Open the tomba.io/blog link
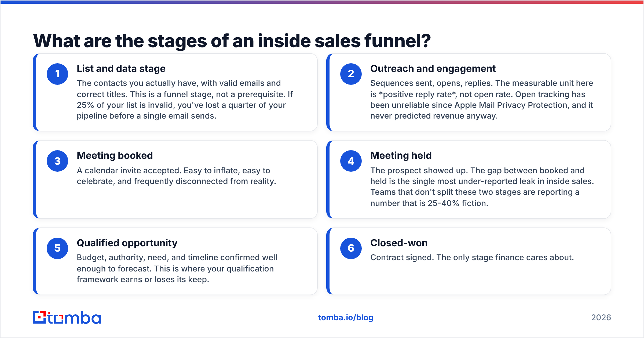 click(x=346, y=318)
